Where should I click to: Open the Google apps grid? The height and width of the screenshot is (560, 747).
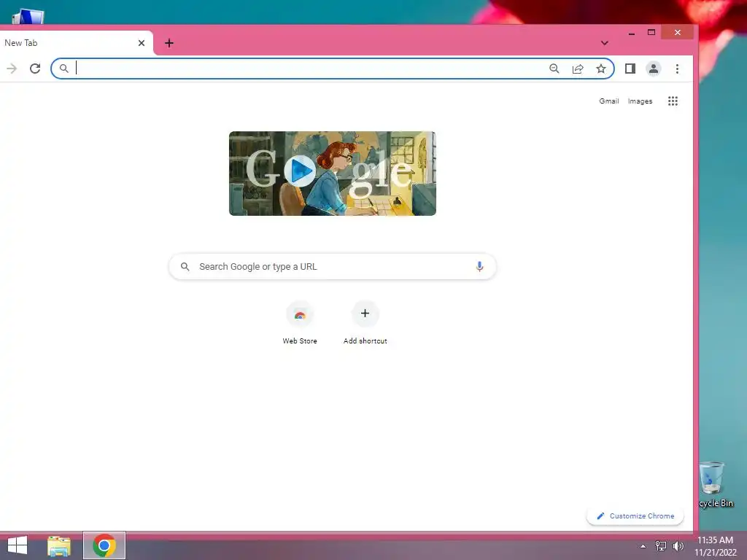(x=673, y=101)
